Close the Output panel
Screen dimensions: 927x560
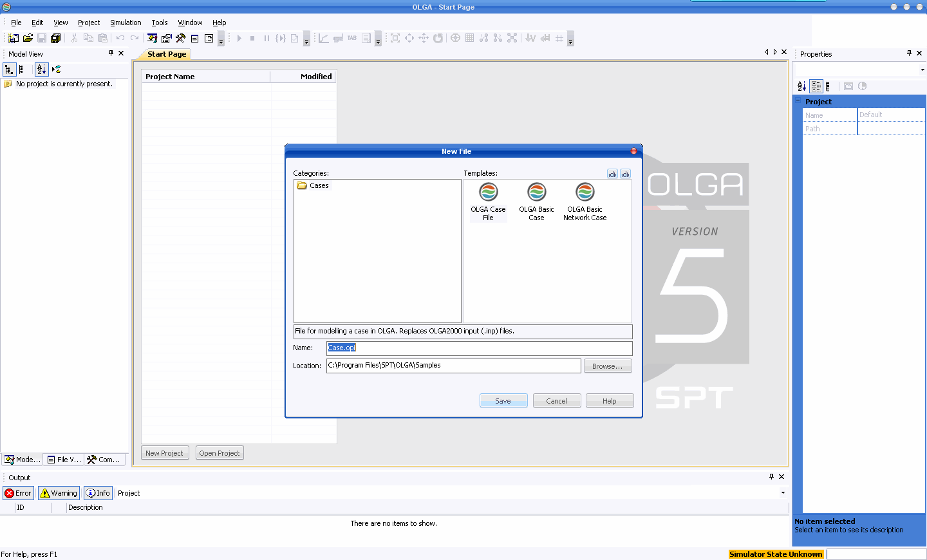pos(782,476)
